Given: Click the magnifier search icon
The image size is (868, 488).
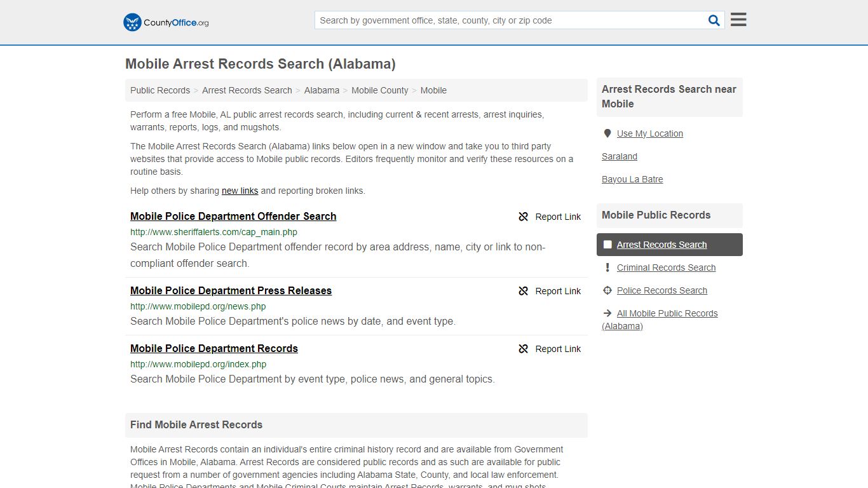Looking at the screenshot, I should point(714,20).
